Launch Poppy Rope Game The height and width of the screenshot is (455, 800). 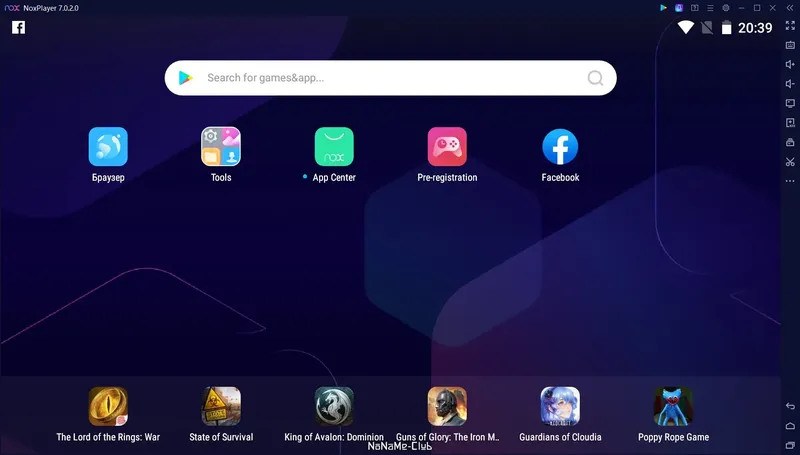[x=673, y=406]
